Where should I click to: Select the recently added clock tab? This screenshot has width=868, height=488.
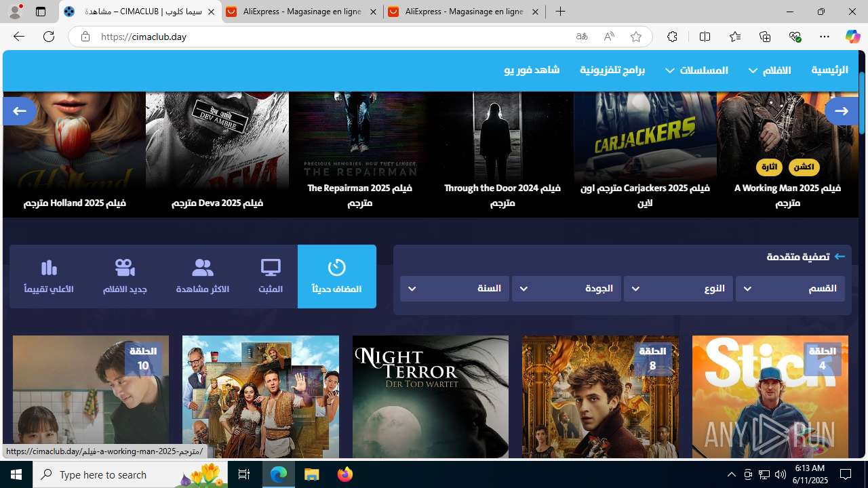pos(337,277)
